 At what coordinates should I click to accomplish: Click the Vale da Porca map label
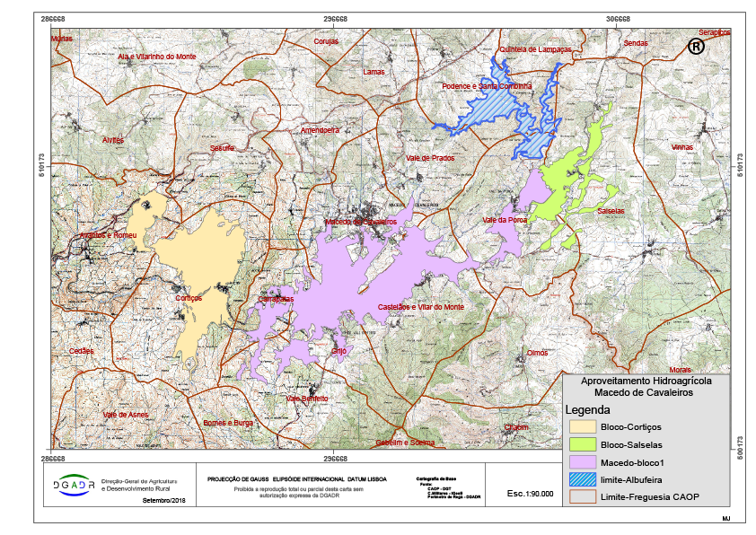505,220
